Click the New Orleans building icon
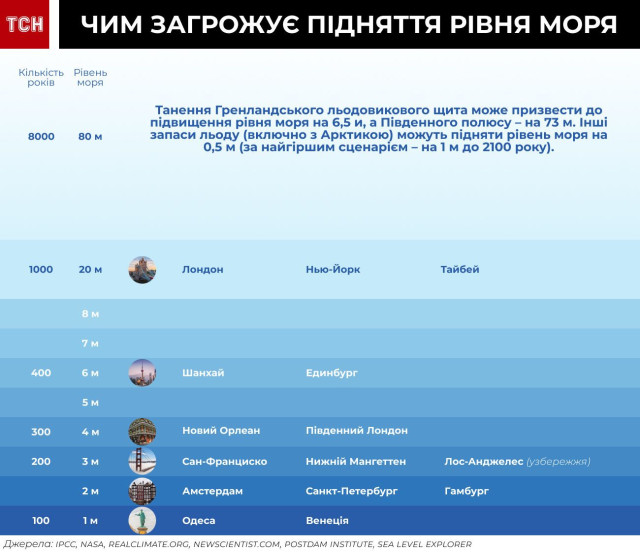 [142, 431]
